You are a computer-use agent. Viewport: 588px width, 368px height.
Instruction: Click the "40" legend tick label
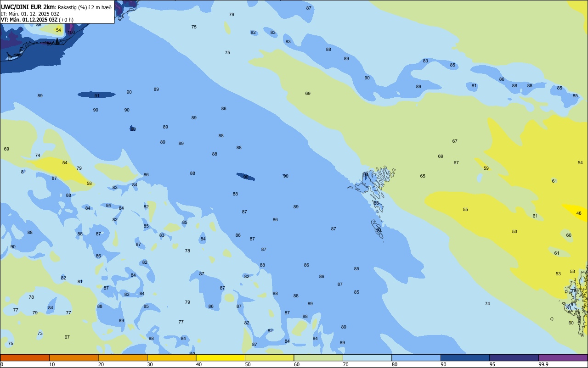(199, 364)
